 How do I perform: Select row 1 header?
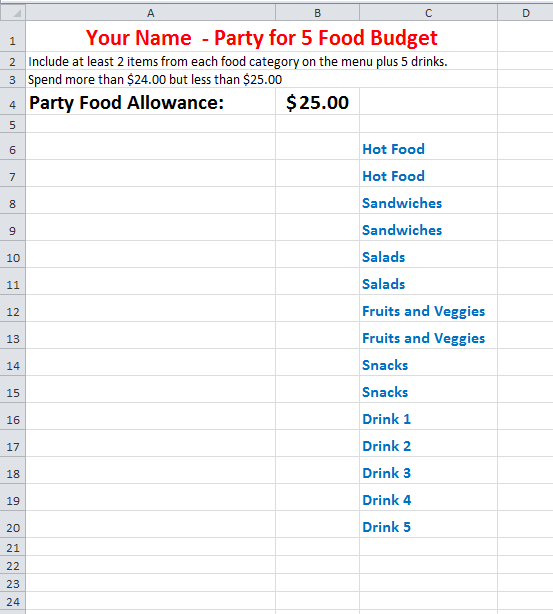pos(13,36)
